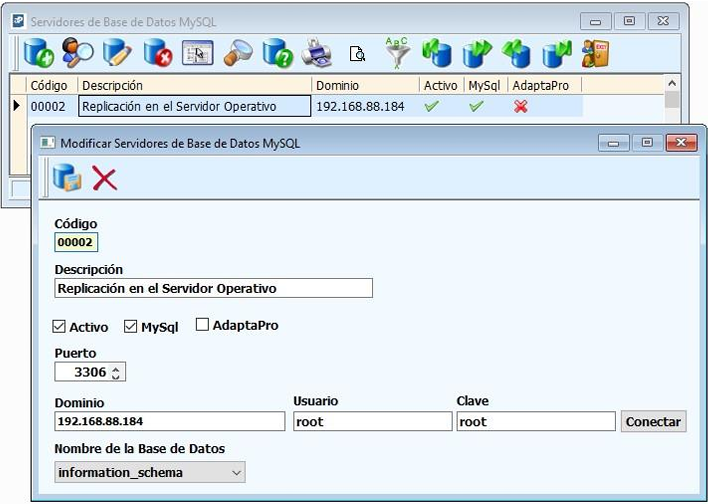The image size is (709, 504).
Task: Click the printer icon in toolbar
Action: pyautogui.click(x=316, y=51)
